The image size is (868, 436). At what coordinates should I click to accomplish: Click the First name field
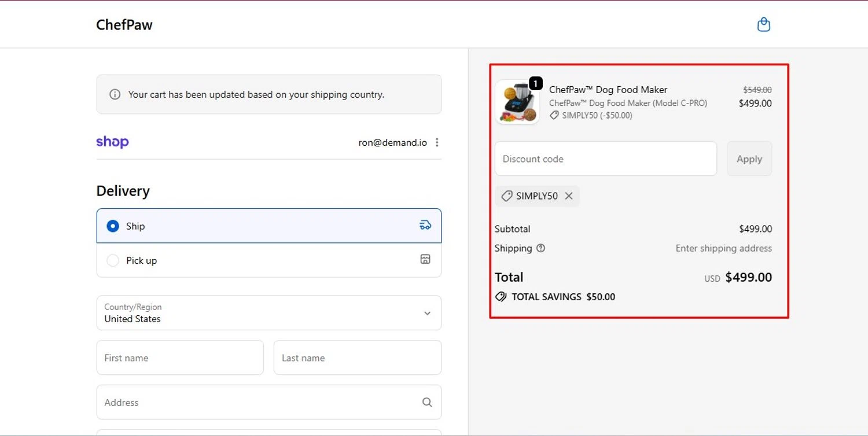180,357
